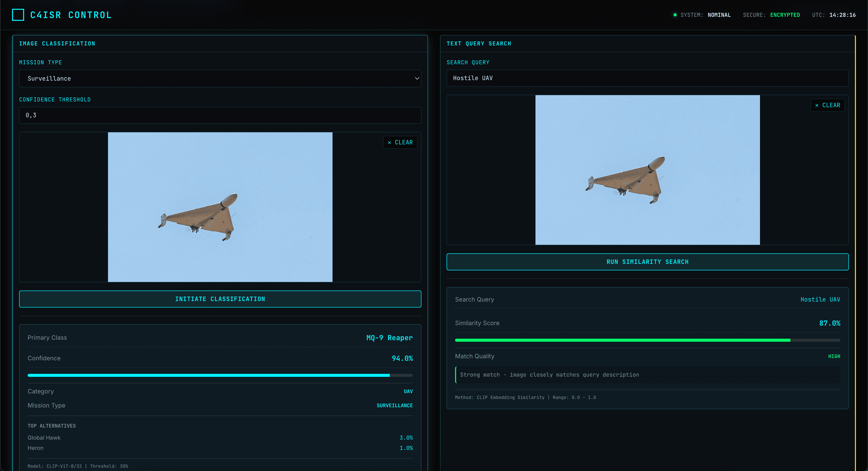The image size is (868, 471).
Task: Click the × icon on the search Clear button
Action: (x=817, y=105)
